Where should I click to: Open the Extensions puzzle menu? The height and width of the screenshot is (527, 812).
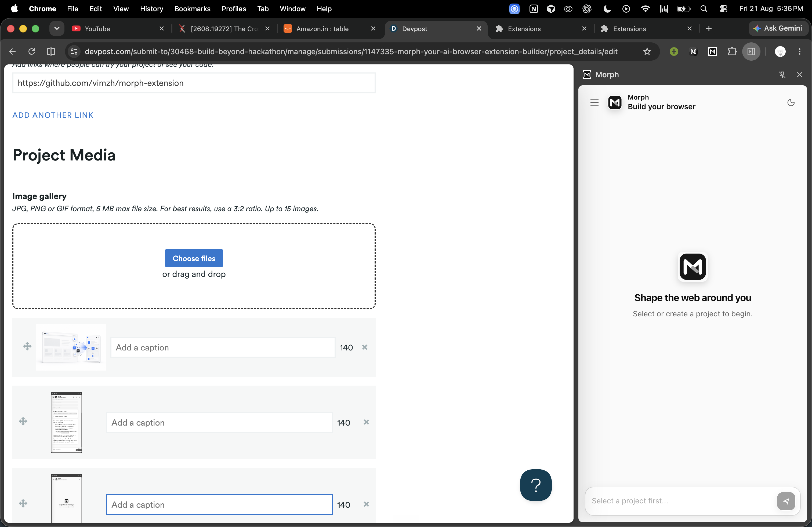pyautogui.click(x=732, y=52)
